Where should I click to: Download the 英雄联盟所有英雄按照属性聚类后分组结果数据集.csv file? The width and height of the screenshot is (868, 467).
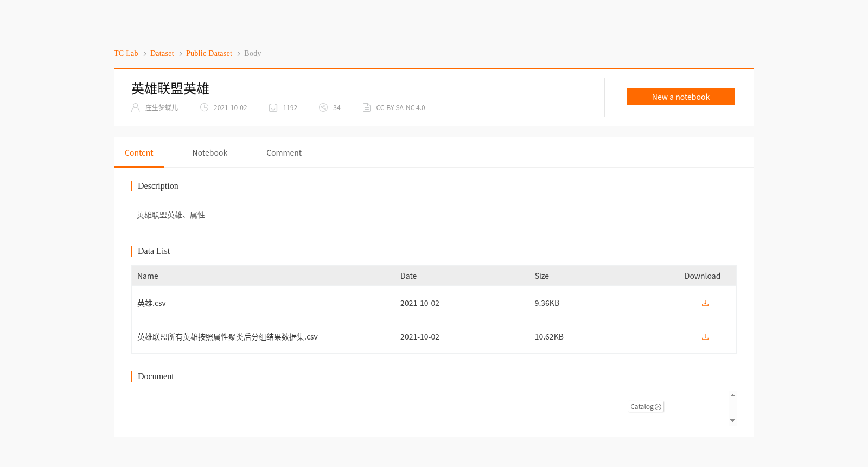pyautogui.click(x=705, y=337)
